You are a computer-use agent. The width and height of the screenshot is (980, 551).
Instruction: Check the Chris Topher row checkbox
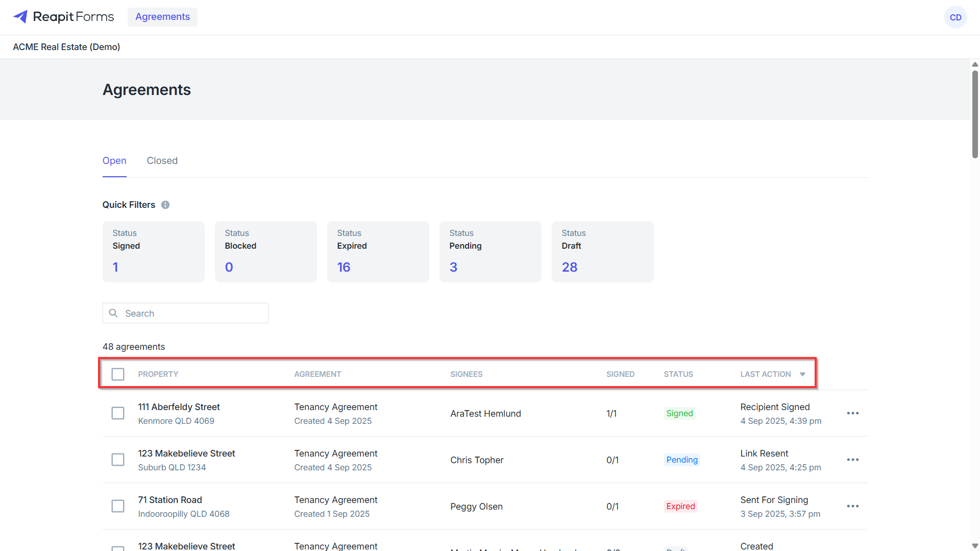click(118, 460)
